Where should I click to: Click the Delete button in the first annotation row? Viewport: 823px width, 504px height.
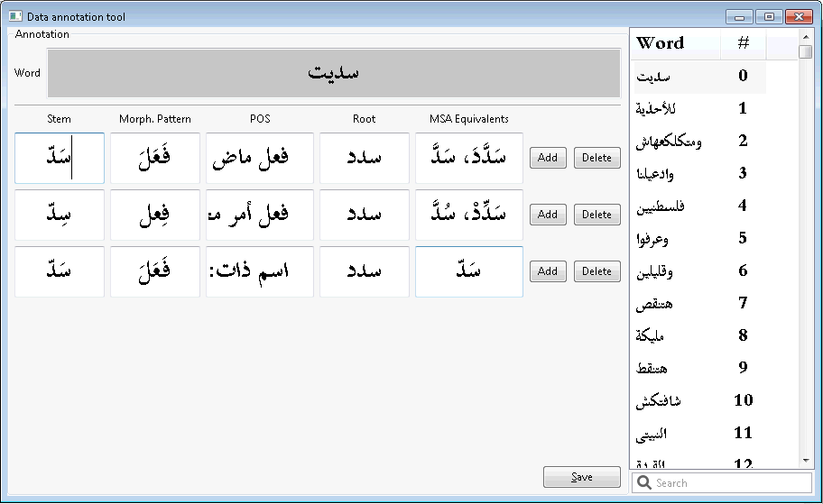coord(596,158)
